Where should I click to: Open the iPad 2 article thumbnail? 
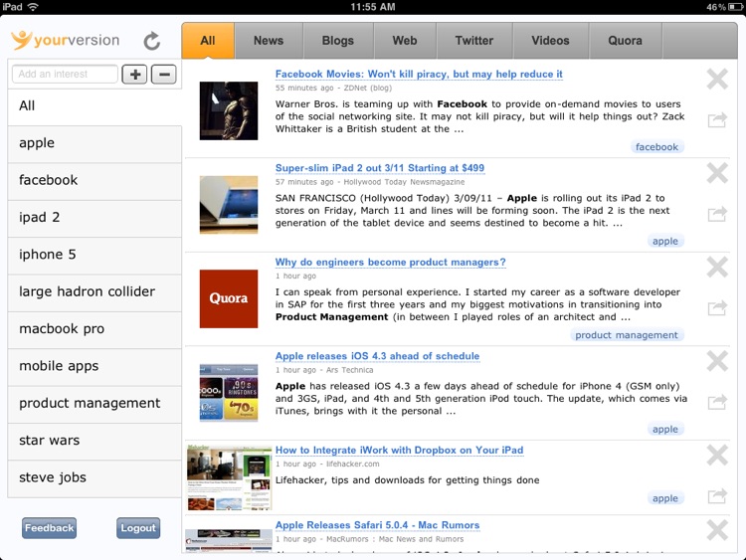click(229, 205)
